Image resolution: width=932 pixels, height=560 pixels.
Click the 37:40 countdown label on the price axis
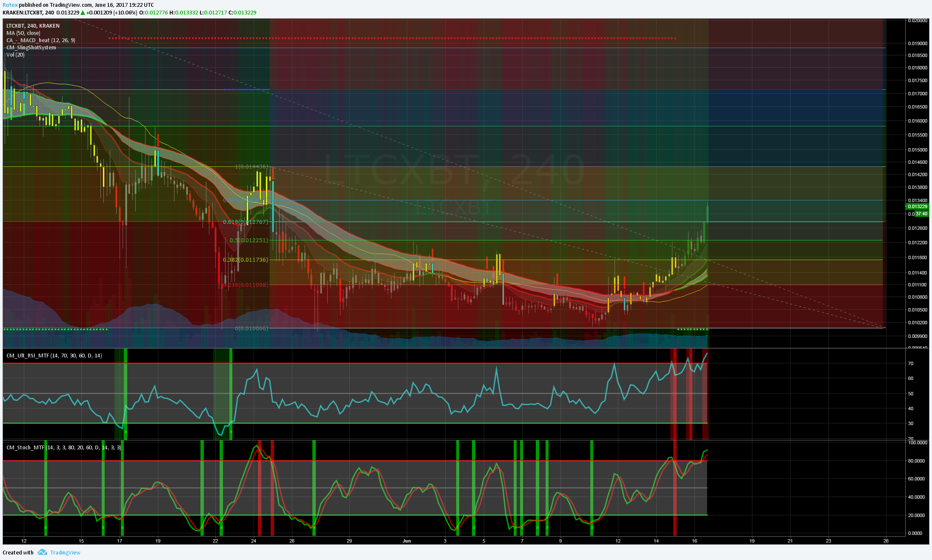tap(921, 214)
